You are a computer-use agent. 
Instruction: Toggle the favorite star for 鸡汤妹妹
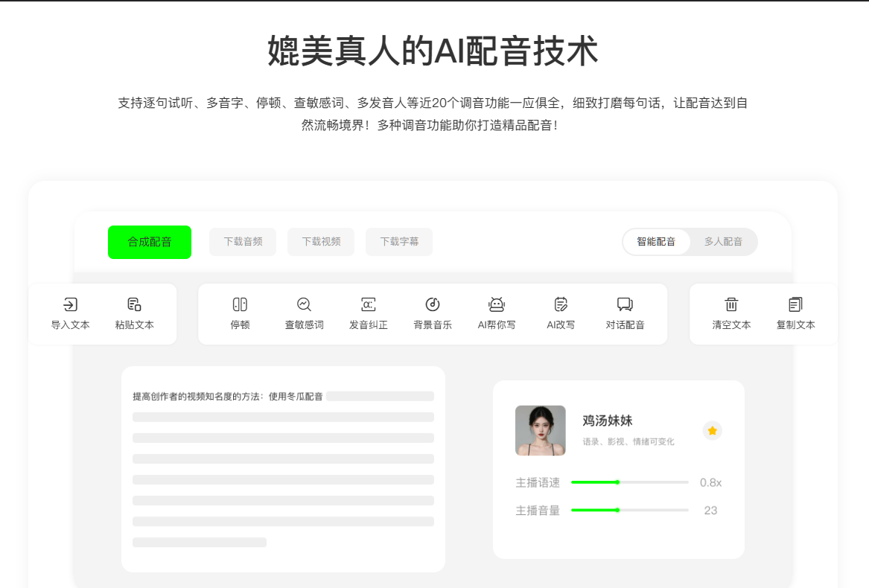pyautogui.click(x=712, y=431)
